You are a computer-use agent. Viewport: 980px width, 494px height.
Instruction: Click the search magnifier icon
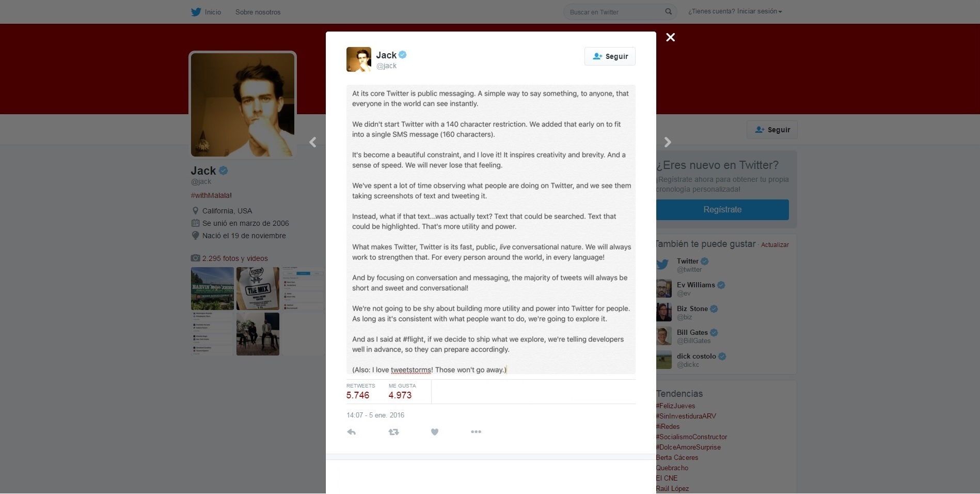tap(668, 11)
